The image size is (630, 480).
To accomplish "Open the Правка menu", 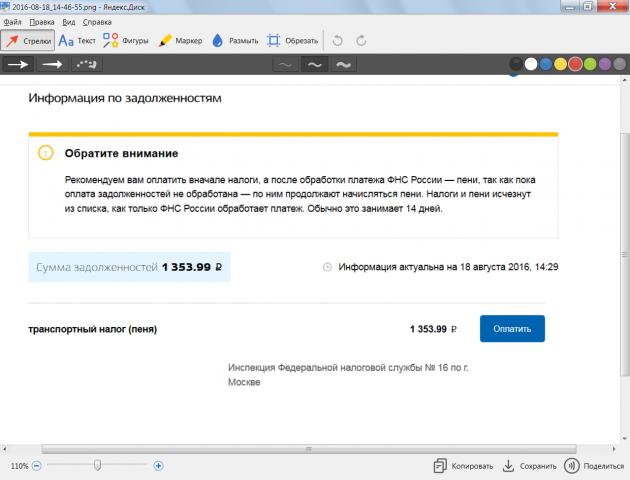I will click(42, 22).
